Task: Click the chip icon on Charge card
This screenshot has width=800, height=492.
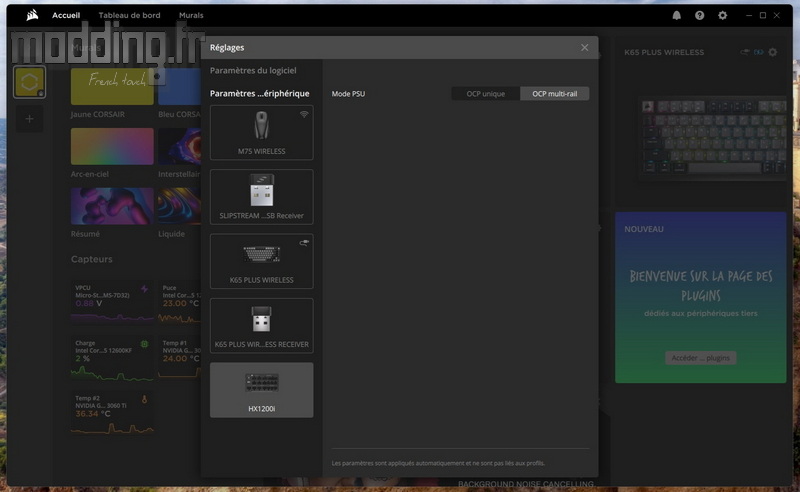Action: 144,344
